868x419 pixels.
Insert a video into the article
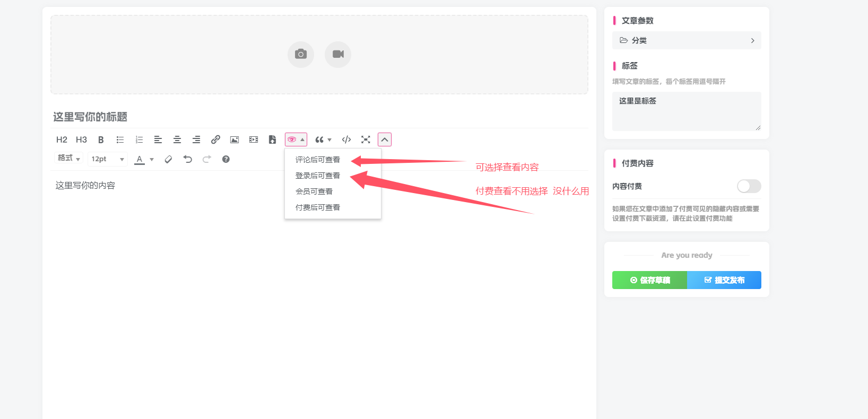254,139
